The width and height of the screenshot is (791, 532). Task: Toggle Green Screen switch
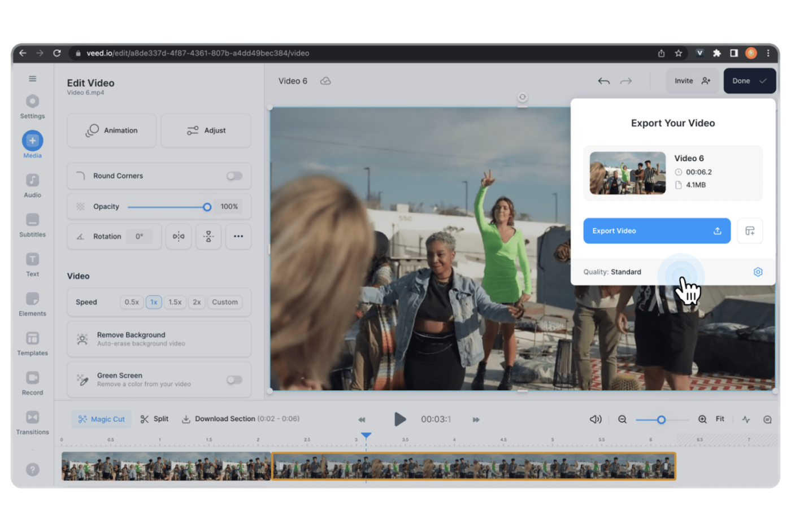click(x=234, y=380)
